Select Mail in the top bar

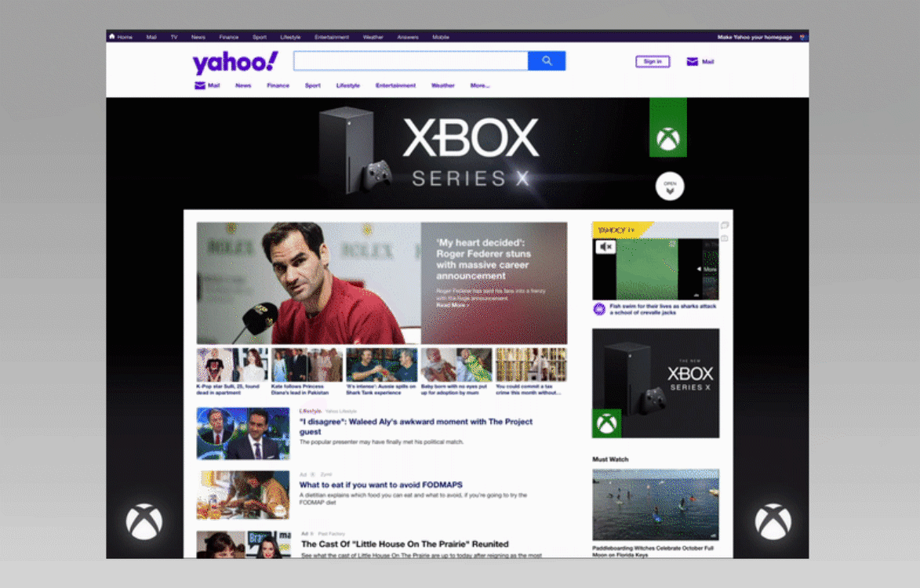[x=151, y=37]
